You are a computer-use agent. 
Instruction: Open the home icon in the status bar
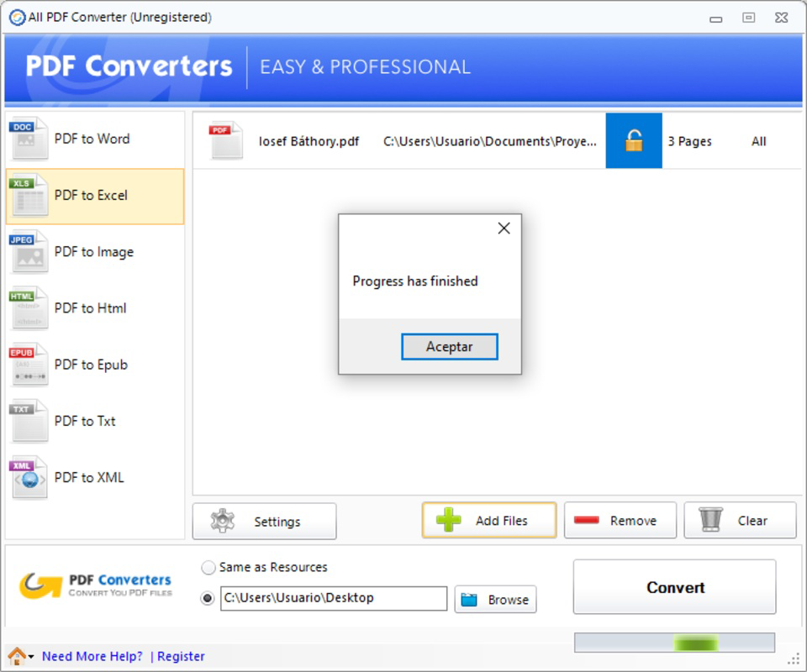point(17,656)
